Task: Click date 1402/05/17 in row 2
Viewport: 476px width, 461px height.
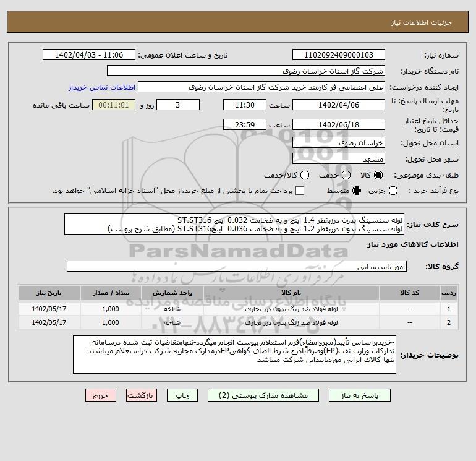Action: click(49, 323)
